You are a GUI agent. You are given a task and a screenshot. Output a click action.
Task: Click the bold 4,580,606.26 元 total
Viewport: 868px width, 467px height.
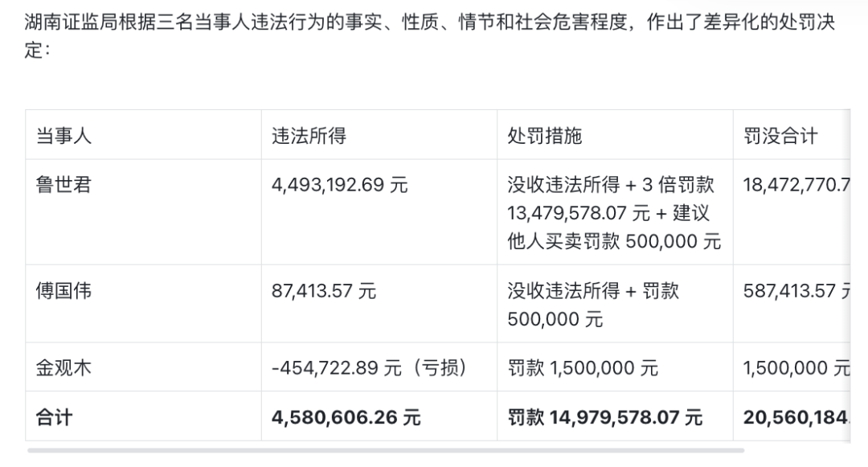(346, 417)
